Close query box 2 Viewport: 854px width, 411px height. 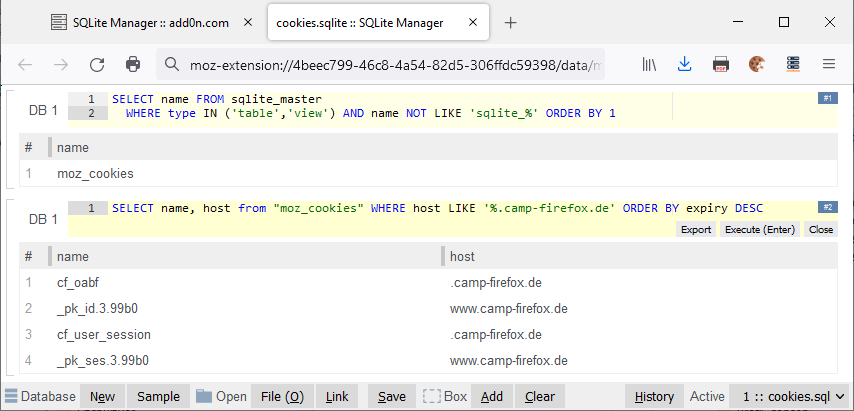[821, 229]
